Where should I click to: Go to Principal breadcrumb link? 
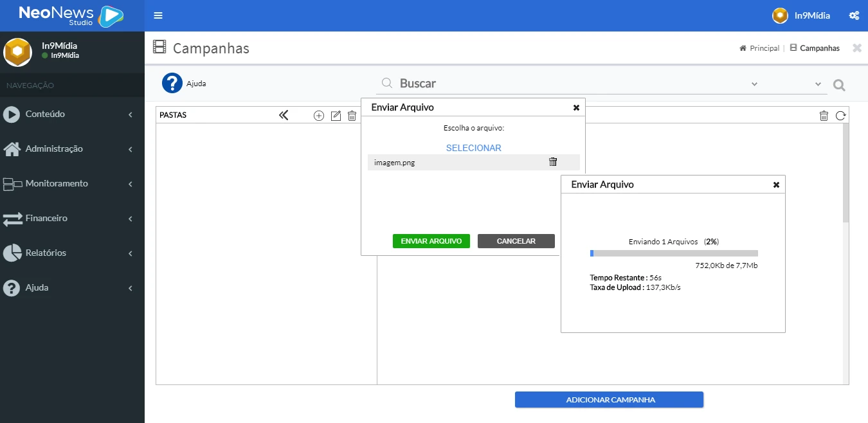click(x=759, y=48)
